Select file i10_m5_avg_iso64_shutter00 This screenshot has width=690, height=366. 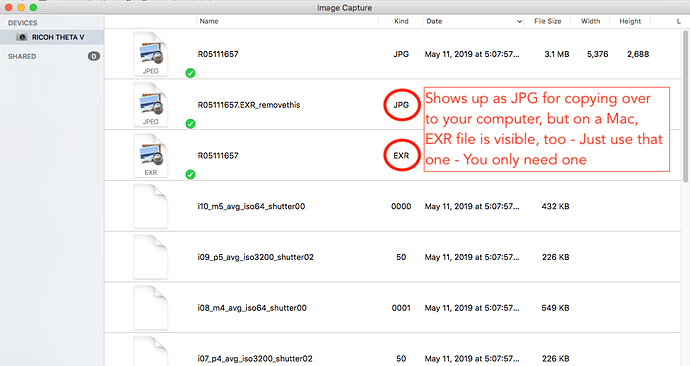pyautogui.click(x=251, y=206)
